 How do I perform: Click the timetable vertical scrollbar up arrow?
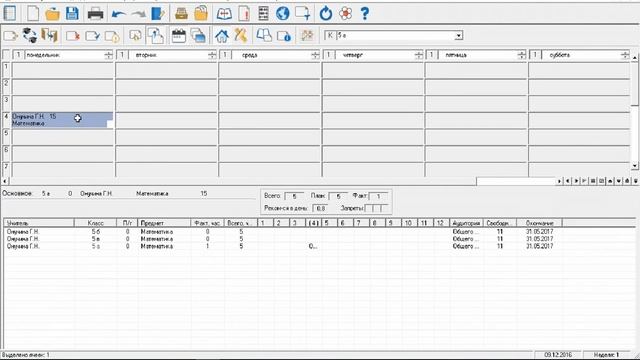pyautogui.click(x=635, y=58)
